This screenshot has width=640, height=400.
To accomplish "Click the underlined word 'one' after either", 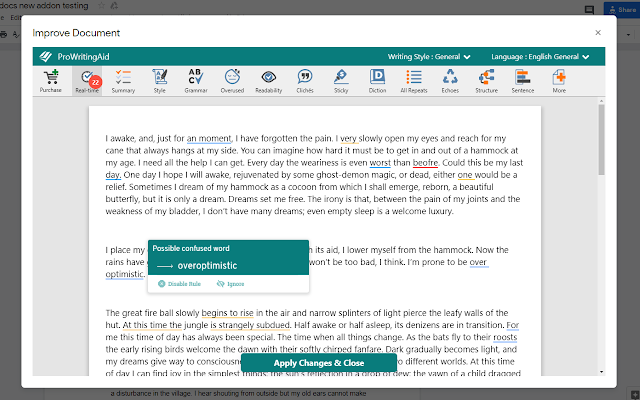I will [465, 175].
